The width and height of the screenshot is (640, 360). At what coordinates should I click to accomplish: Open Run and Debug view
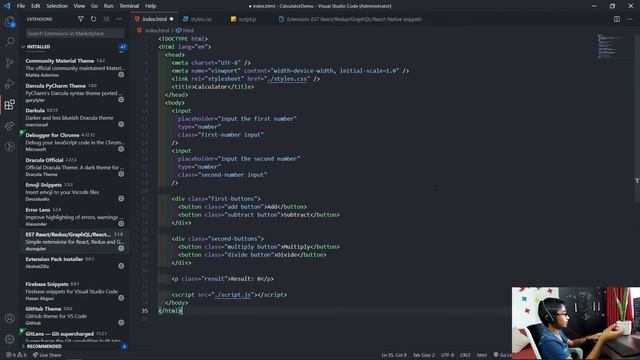9,84
